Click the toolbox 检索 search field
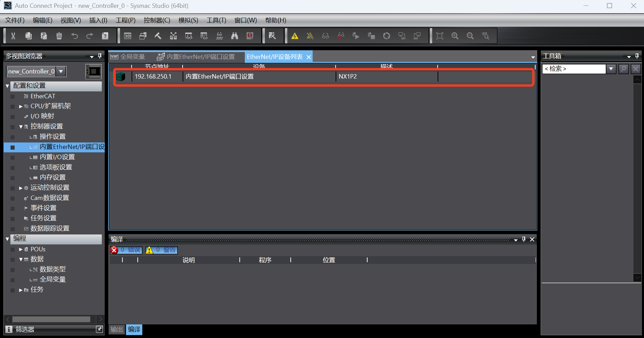 click(x=574, y=69)
